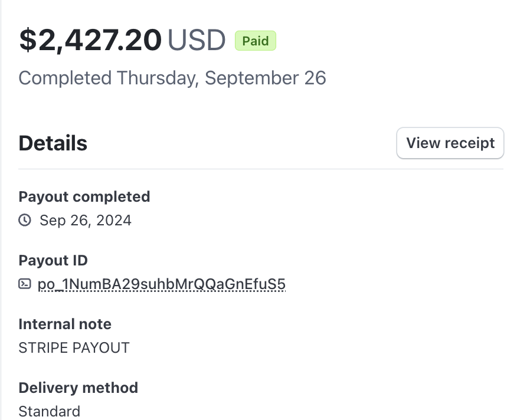Image resolution: width=517 pixels, height=420 pixels.
Task: Click the Payout ID field label
Action: tap(53, 260)
